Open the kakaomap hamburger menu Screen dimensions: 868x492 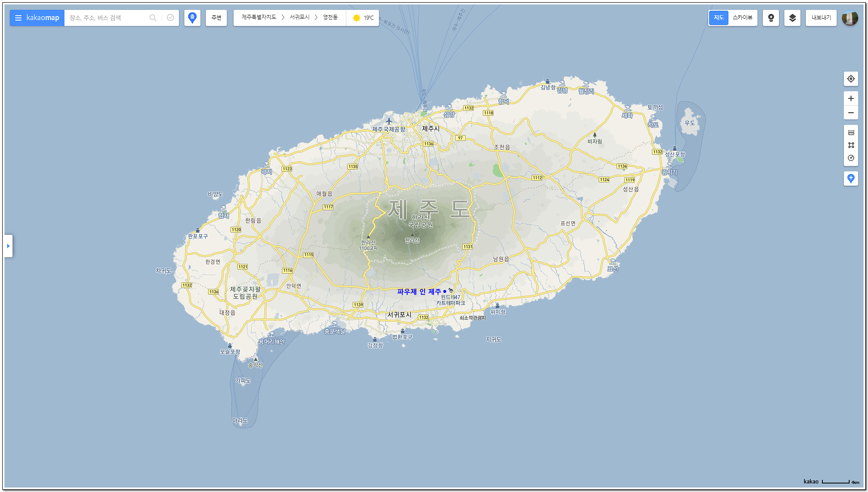[x=18, y=18]
